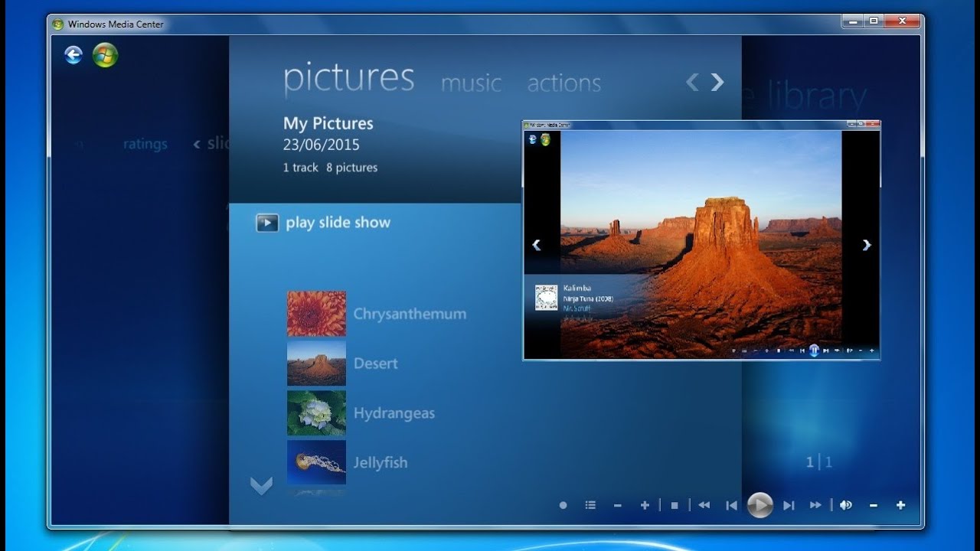Screen dimensions: 980x551
Task: Click channel up plus beside the stop button
Action: [x=645, y=505]
